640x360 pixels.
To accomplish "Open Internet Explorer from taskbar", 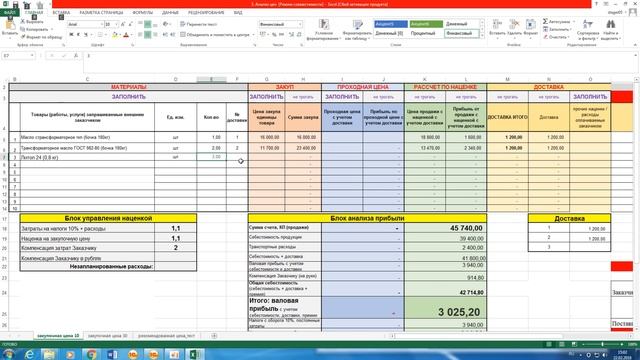I will point(29,354).
